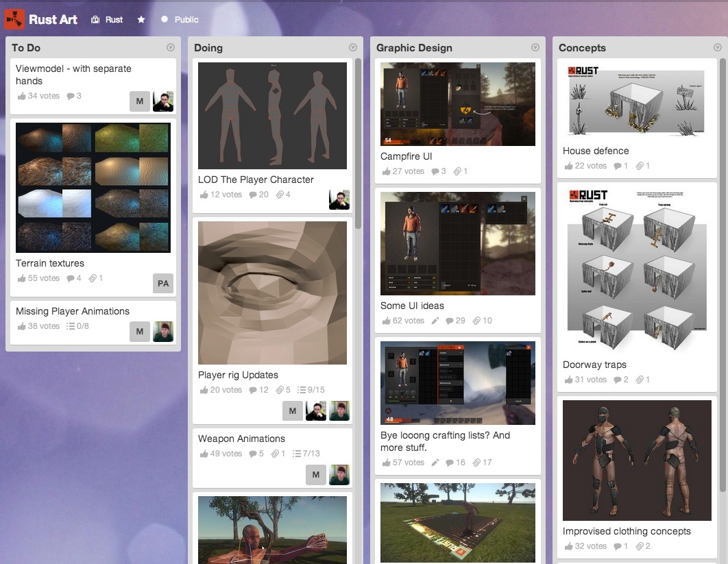Image resolution: width=728 pixels, height=564 pixels.
Task: Click the thumbs-up icon on Campfire UI card
Action: [387, 171]
